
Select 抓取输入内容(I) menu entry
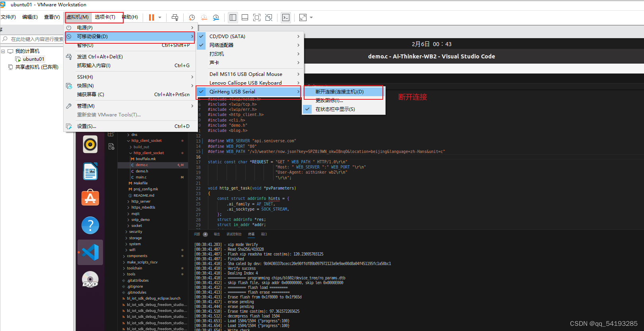(130, 65)
